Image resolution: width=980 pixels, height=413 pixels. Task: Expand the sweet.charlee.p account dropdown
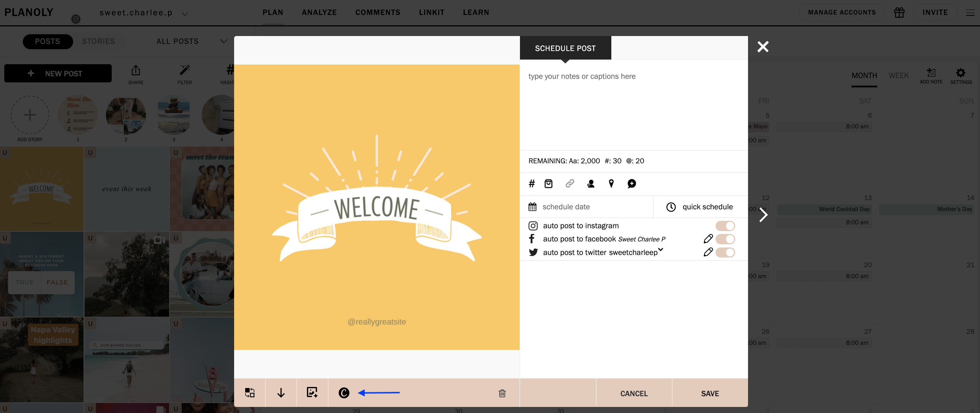click(x=185, y=14)
